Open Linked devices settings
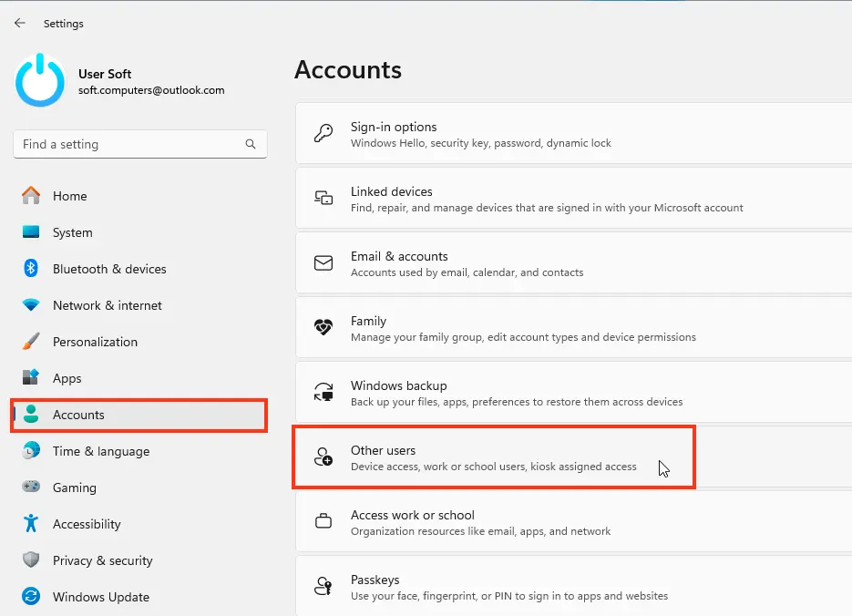852x616 pixels. tap(574, 199)
